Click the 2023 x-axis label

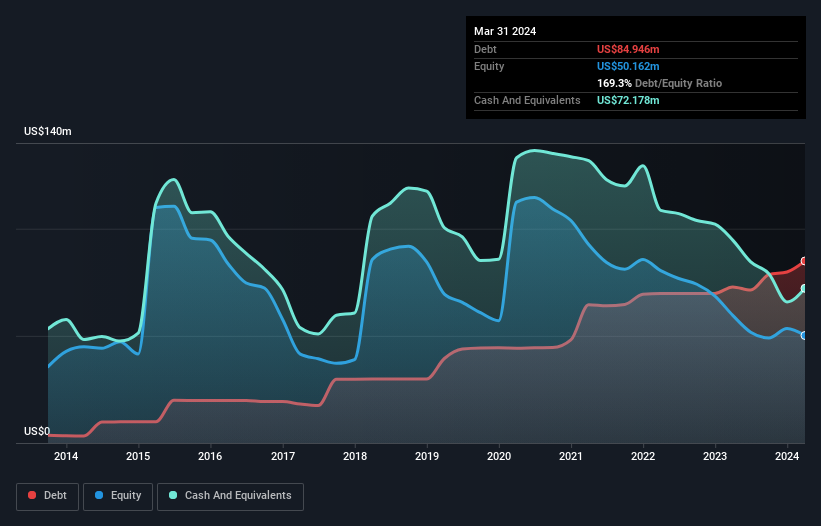pos(715,456)
